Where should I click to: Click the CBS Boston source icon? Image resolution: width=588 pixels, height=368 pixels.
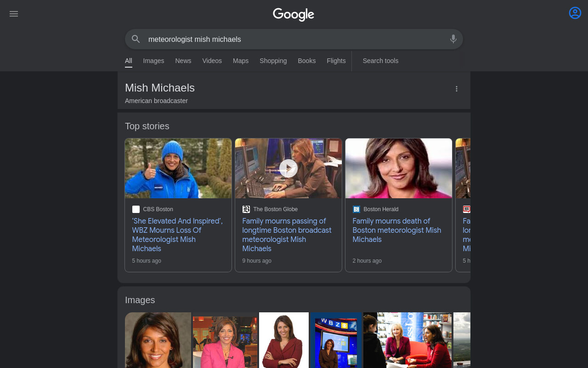pyautogui.click(x=136, y=209)
